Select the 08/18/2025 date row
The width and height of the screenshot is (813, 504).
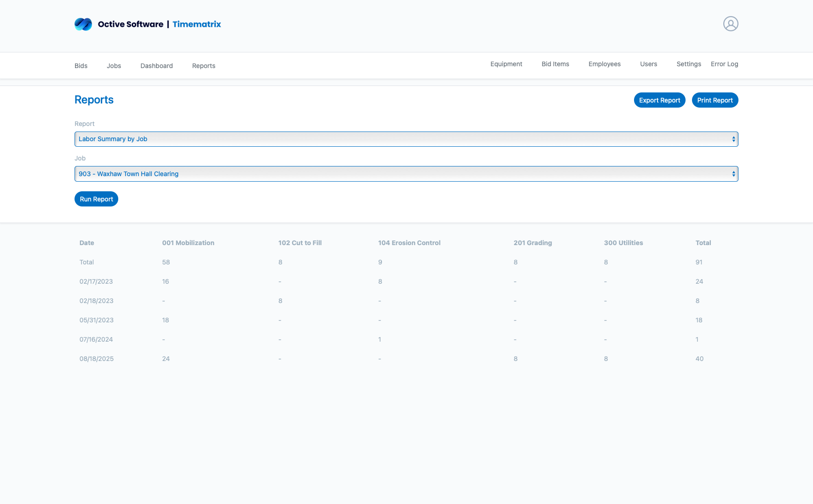point(97,359)
